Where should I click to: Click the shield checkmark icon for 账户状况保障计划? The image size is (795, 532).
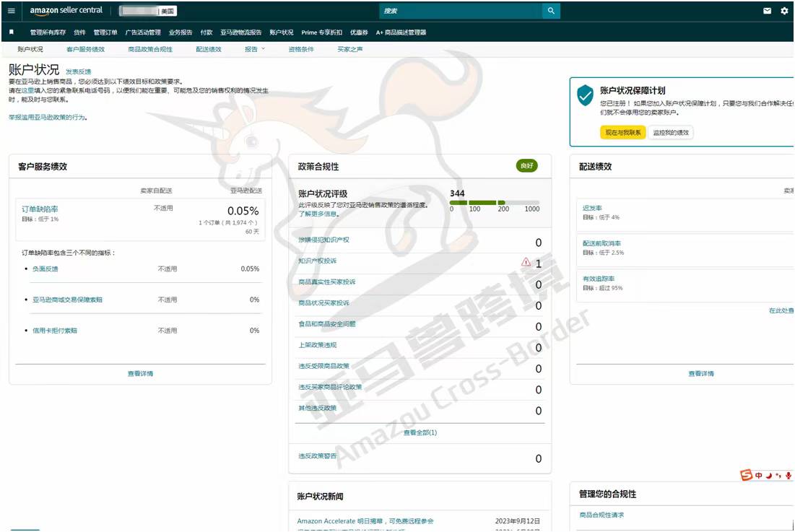point(585,95)
